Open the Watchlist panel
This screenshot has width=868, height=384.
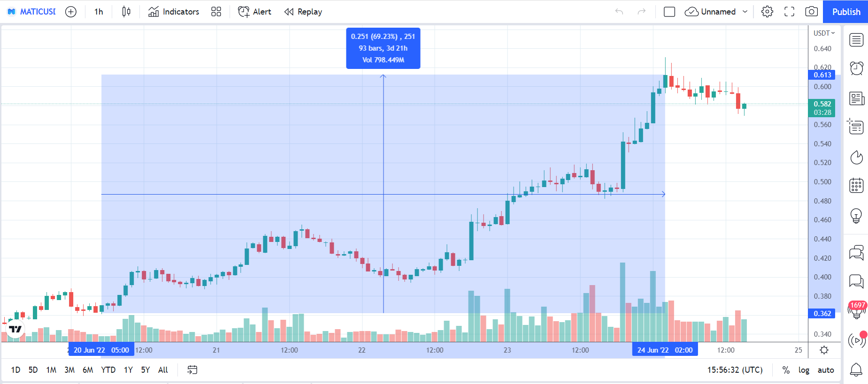pyautogui.click(x=856, y=40)
